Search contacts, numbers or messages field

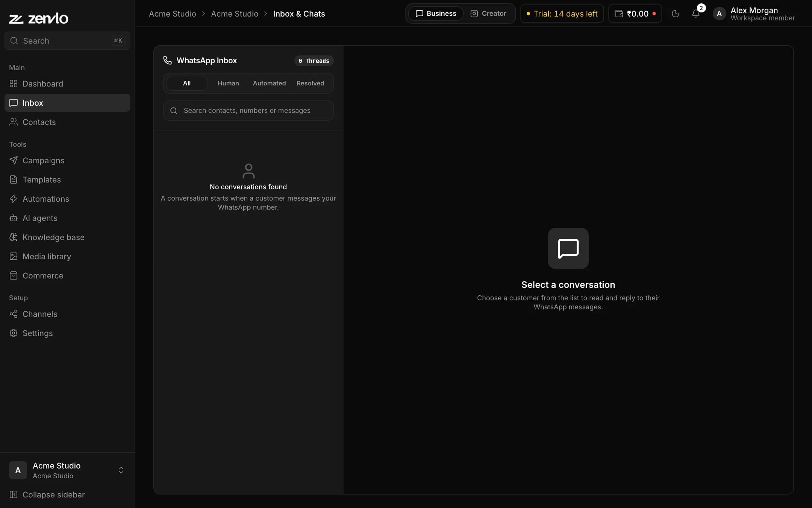248,111
